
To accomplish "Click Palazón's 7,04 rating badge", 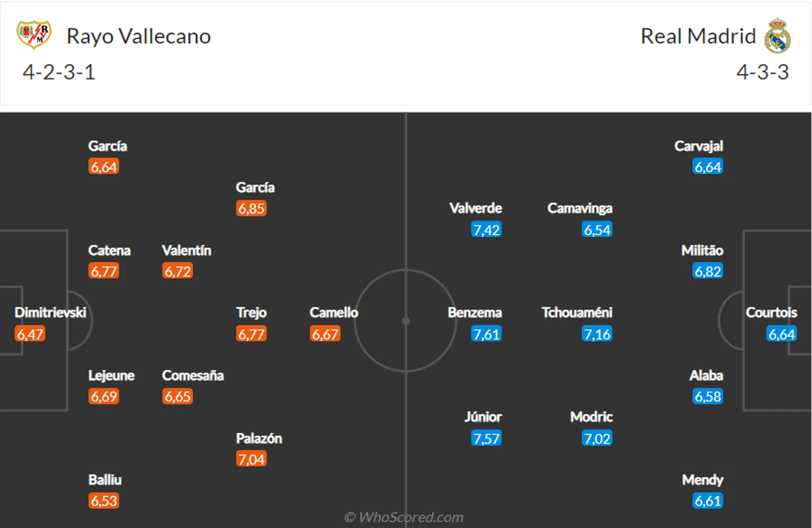I will [x=251, y=459].
